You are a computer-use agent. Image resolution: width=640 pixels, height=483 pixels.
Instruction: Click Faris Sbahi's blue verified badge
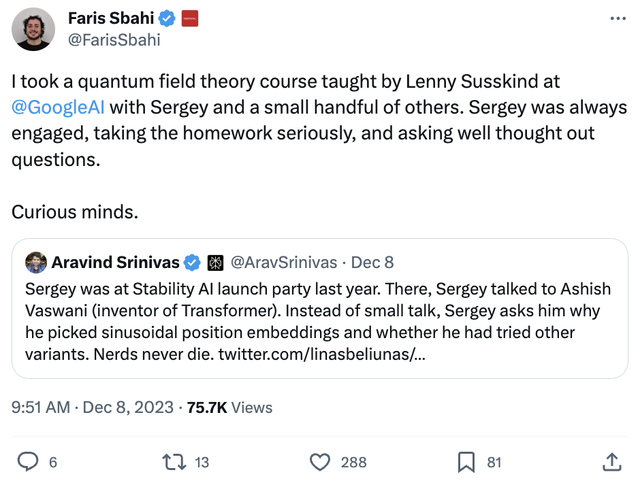pyautogui.click(x=167, y=19)
